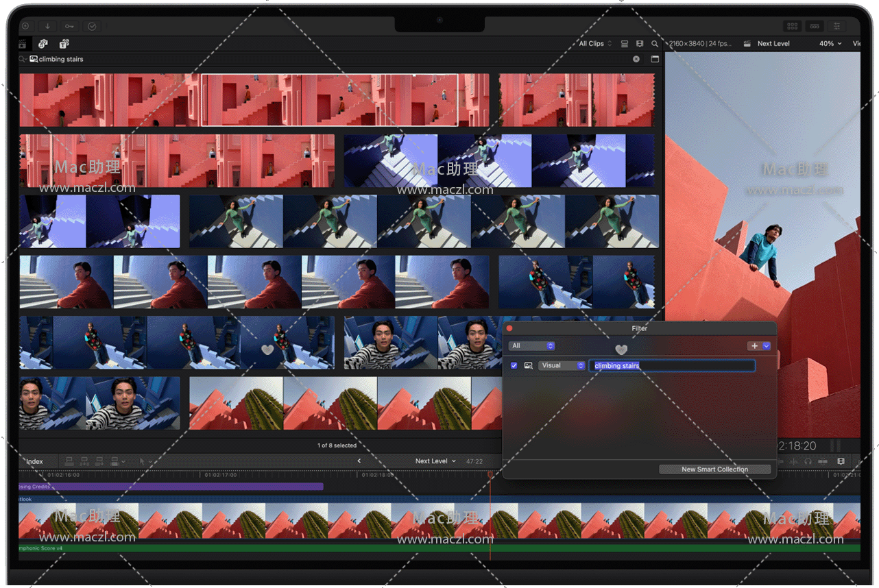Click the Import Media down-arrow icon
The width and height of the screenshot is (879, 588).
point(47,26)
